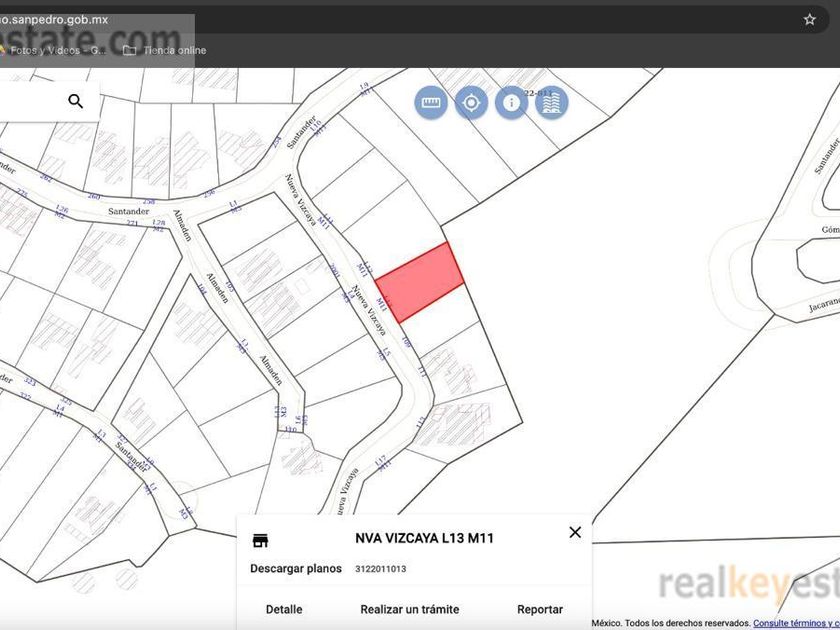Open the information circle button
Viewport: 840px width, 630px height.
512,102
